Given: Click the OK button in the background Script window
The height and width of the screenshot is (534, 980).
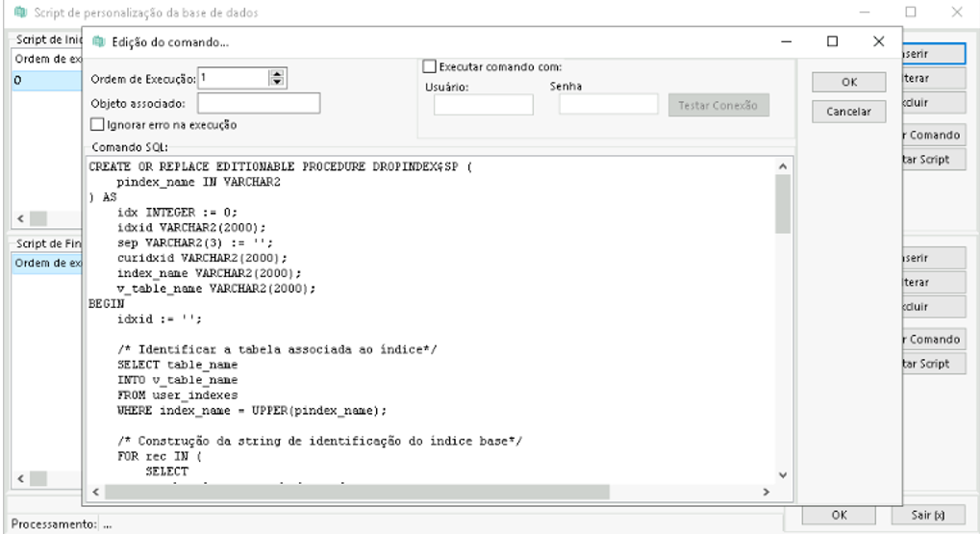Looking at the screenshot, I should click(839, 515).
